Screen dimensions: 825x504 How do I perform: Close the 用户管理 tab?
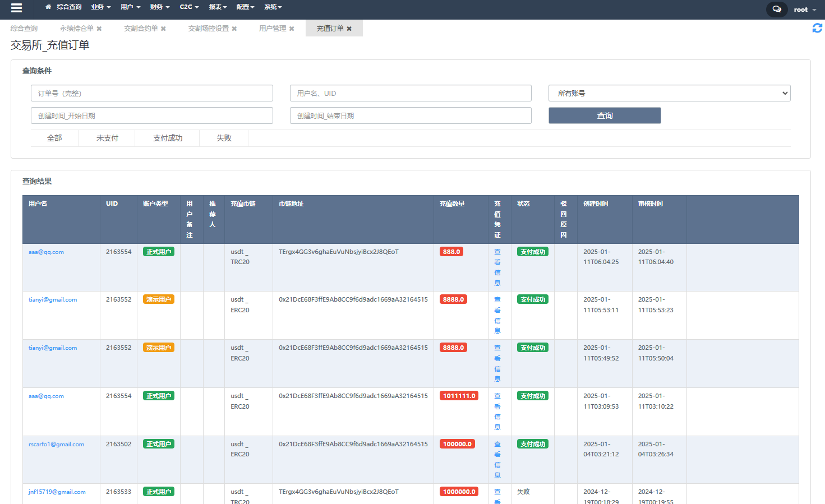(292, 29)
